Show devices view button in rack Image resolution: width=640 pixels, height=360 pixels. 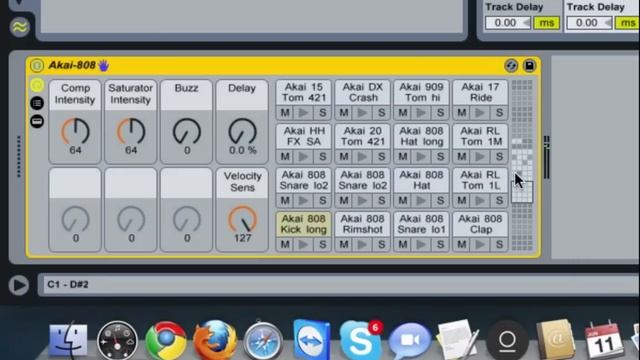[37, 121]
